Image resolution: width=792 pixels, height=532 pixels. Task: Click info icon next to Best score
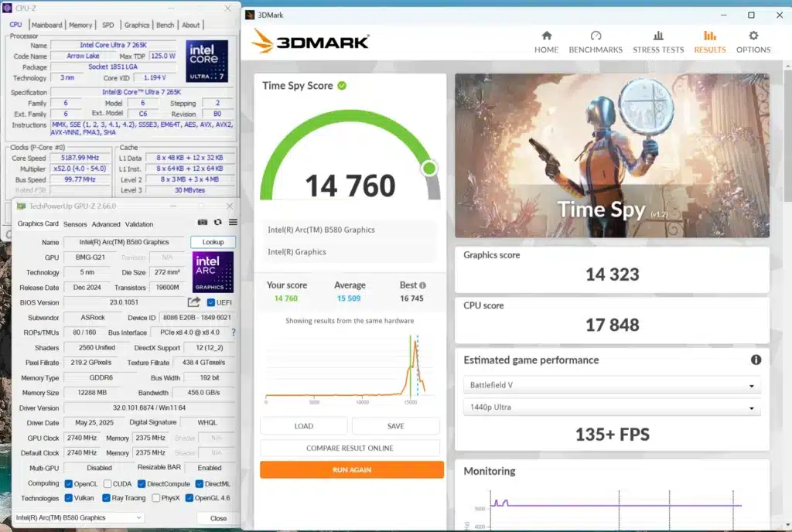[x=423, y=285]
